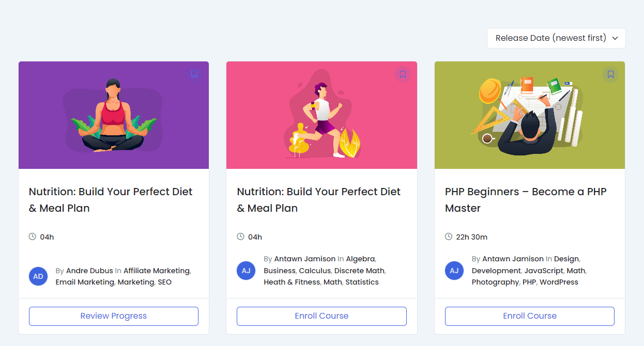Click the AJ avatar on the PHP course card

coord(454,270)
